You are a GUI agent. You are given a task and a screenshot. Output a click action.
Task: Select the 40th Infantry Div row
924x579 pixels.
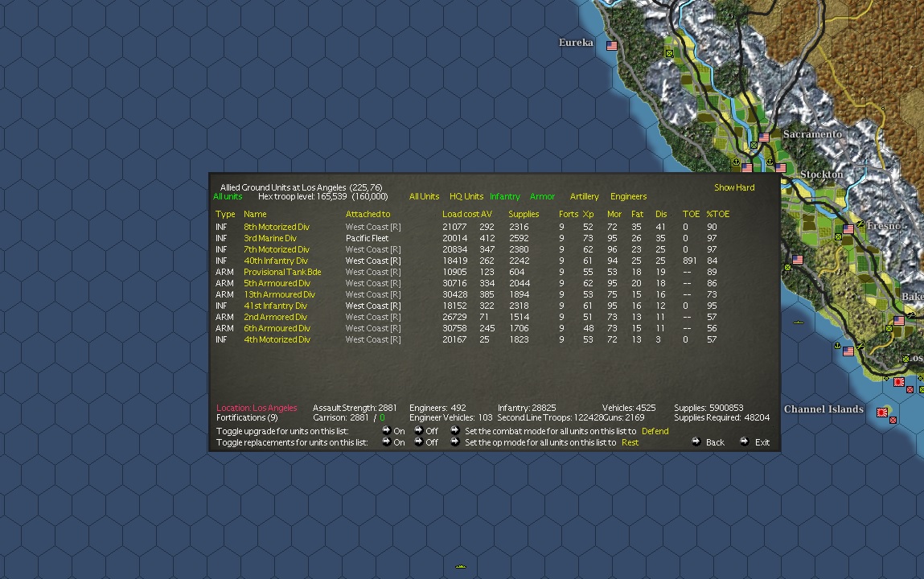471,261
